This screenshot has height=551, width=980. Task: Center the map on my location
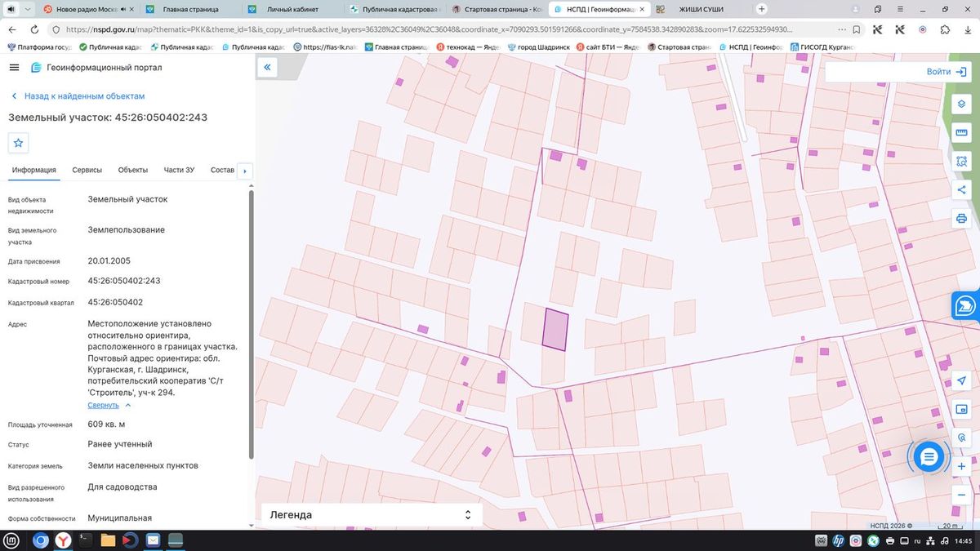961,381
